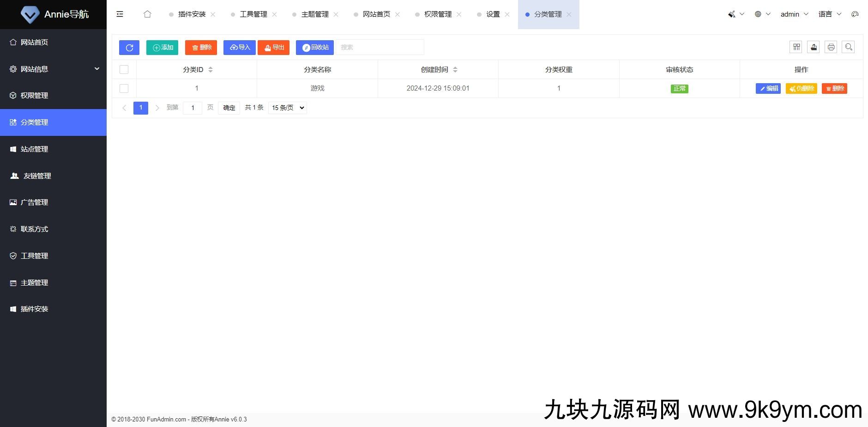Close the 工具管理 tab
Viewport: 868px width, 427px height.
tap(274, 14)
